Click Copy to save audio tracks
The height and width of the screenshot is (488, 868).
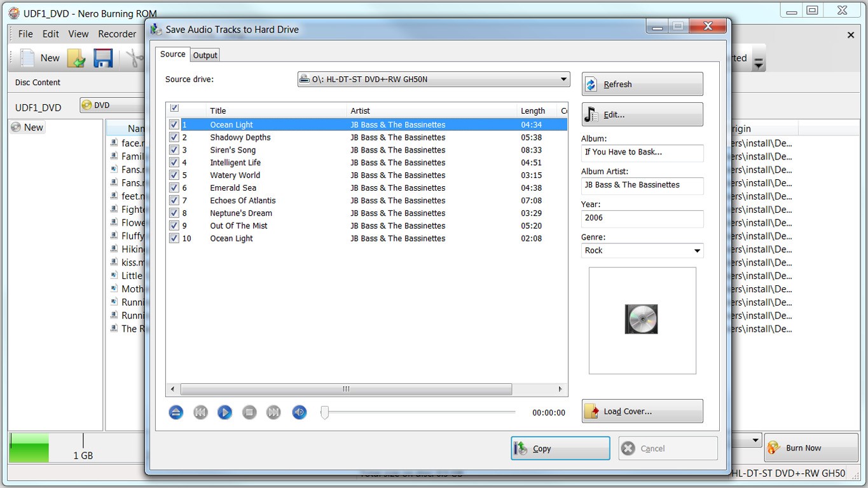pyautogui.click(x=559, y=448)
